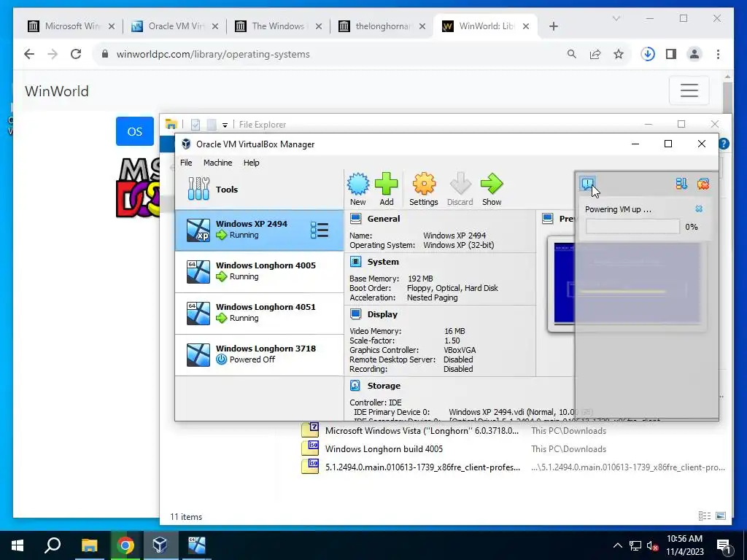The width and height of the screenshot is (747, 560).
Task: Reload the WinWorld page
Action: [76, 54]
